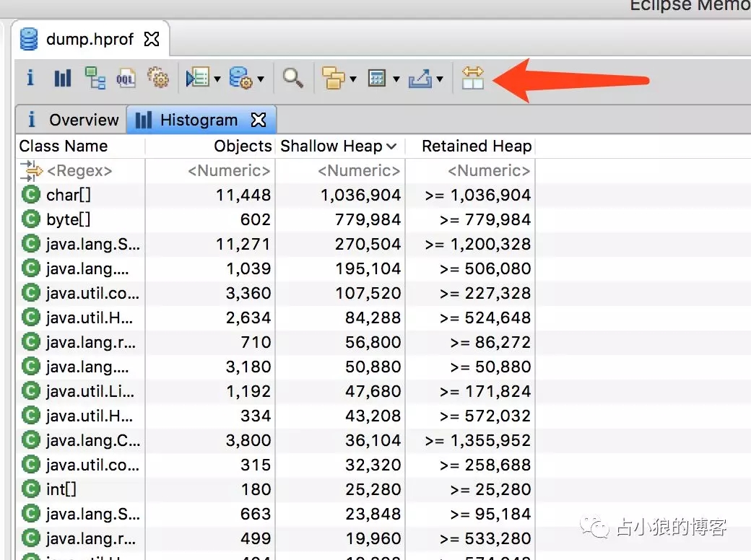
Task: Open query browser database icon
Action: [240, 77]
